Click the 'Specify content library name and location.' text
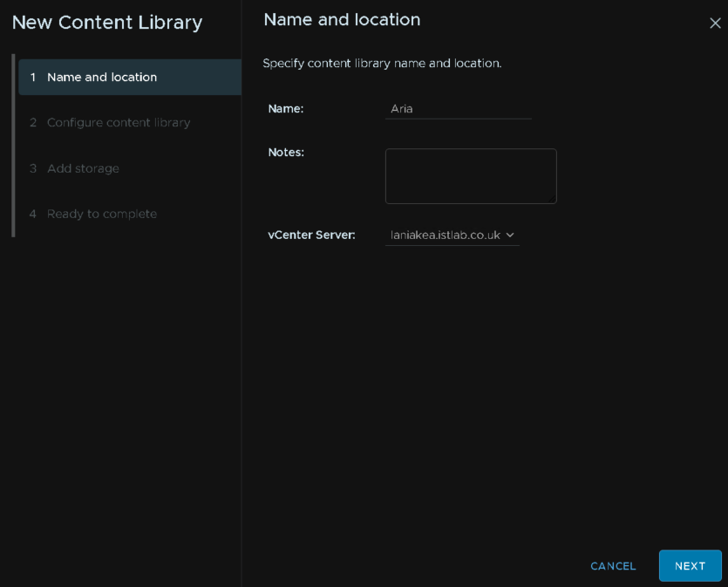 click(x=382, y=63)
